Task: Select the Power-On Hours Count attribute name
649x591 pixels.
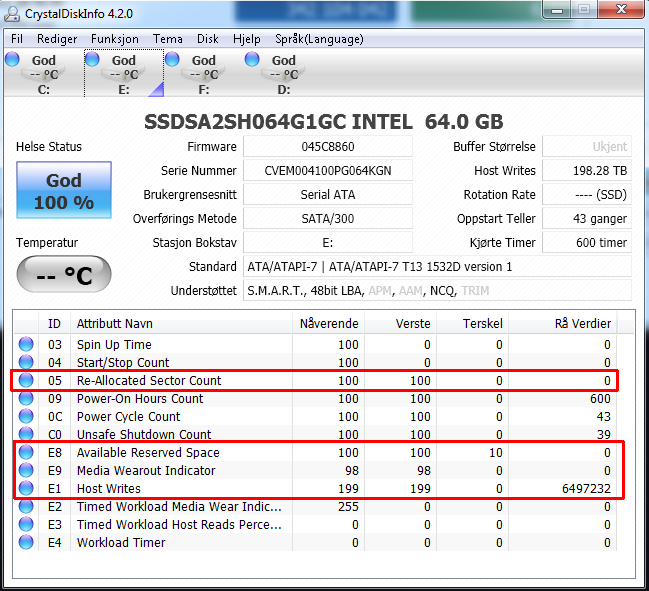Action: 140,399
